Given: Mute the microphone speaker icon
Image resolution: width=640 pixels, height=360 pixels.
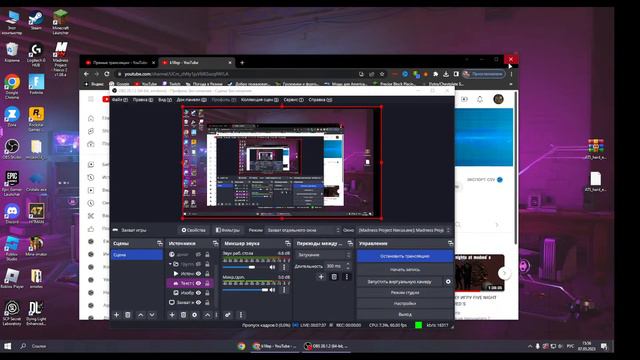Looking at the screenshot, I should pyautogui.click(x=272, y=290).
